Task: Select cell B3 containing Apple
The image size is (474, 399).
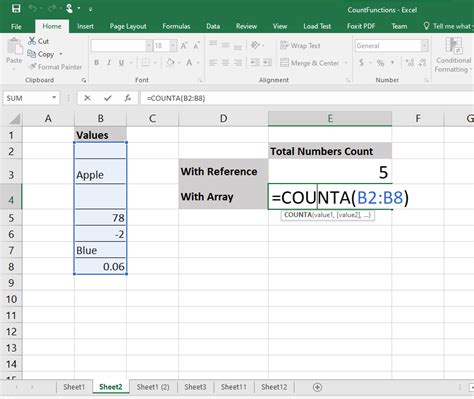Action: 100,171
